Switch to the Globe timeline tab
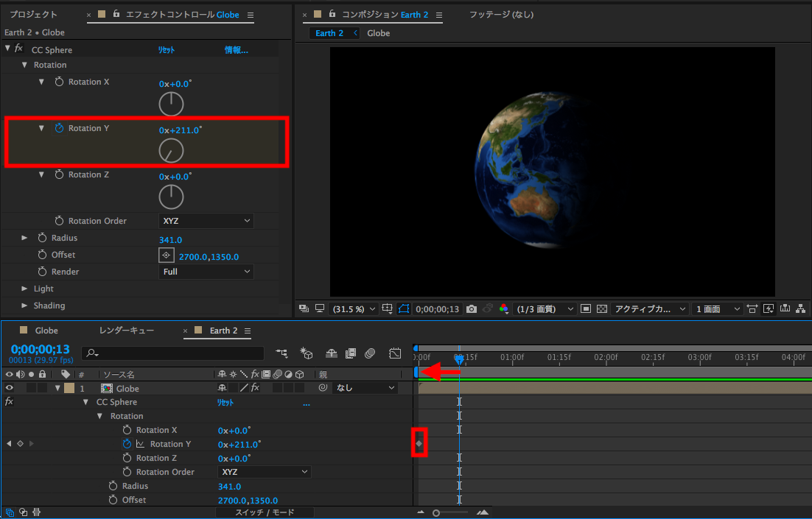Screen dimensions: 812x519 [x=46, y=331]
